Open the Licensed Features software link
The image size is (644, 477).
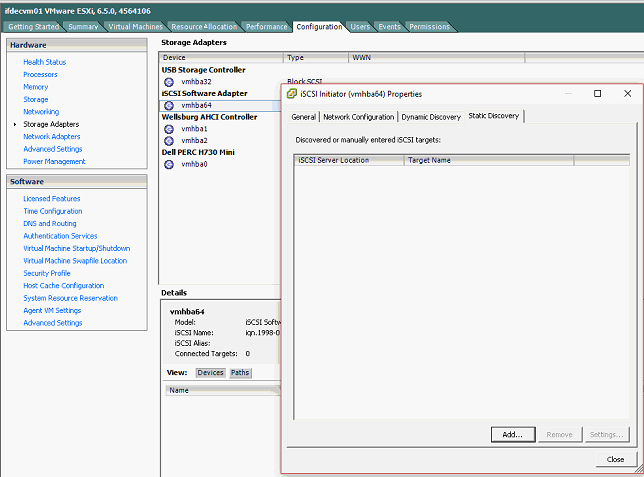(52, 199)
